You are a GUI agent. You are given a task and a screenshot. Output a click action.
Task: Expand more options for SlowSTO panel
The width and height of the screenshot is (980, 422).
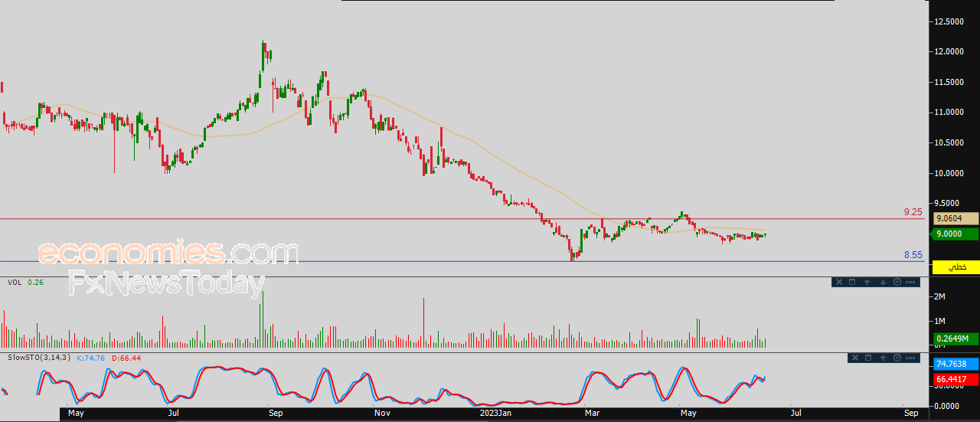point(910,358)
